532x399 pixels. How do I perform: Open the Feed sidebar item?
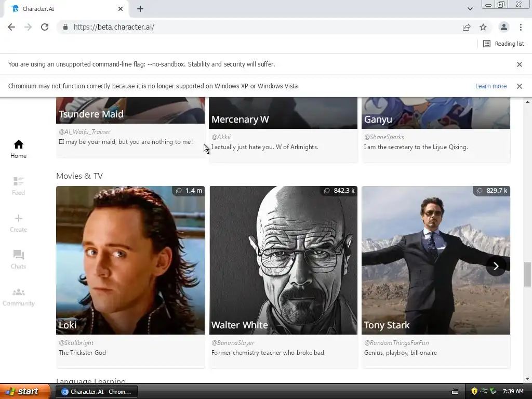(x=18, y=186)
